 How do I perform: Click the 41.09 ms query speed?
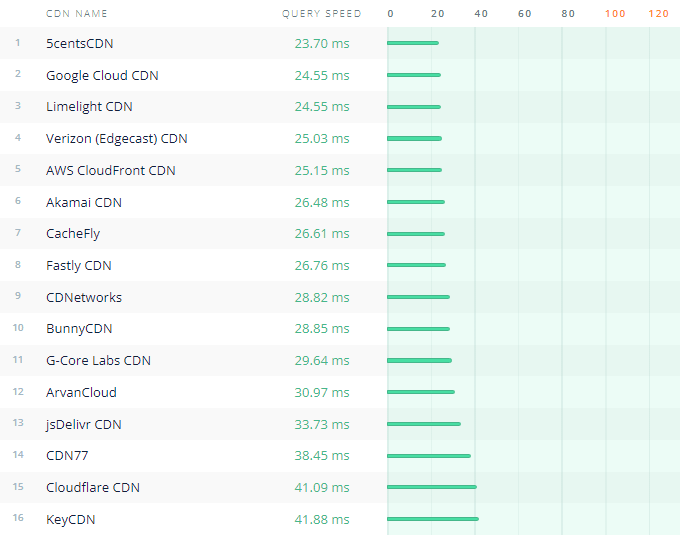(322, 488)
